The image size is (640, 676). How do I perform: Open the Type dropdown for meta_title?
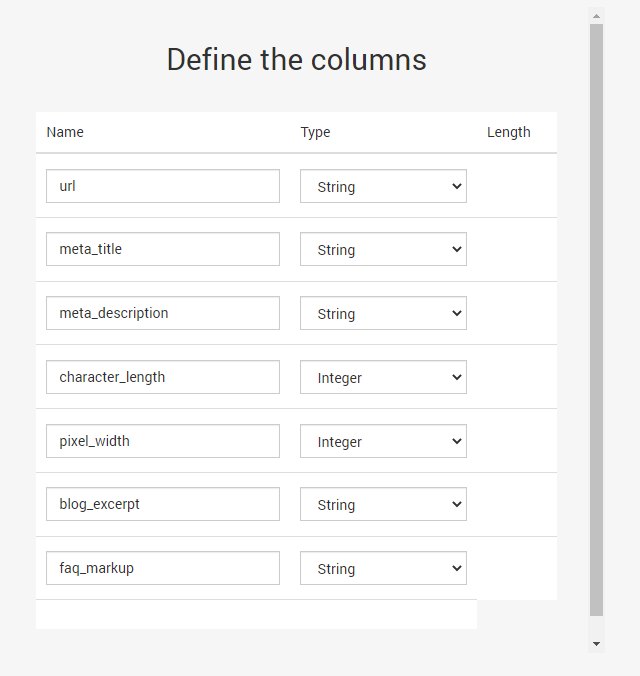click(x=383, y=249)
